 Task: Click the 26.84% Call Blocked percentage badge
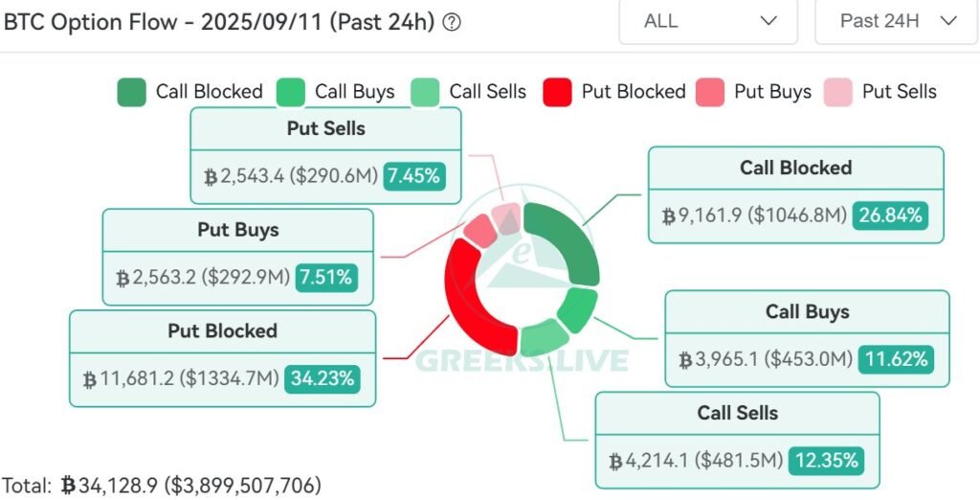890,216
